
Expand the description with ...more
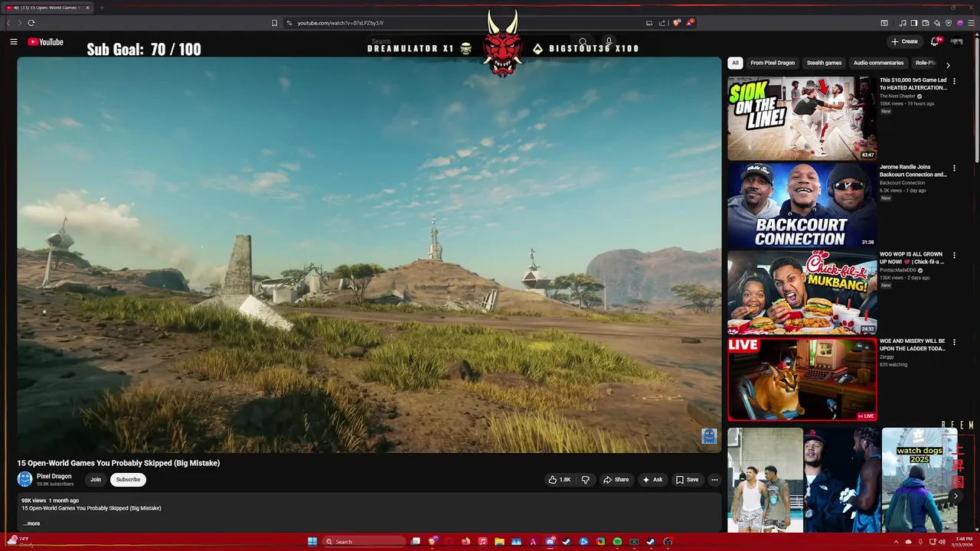tap(31, 523)
